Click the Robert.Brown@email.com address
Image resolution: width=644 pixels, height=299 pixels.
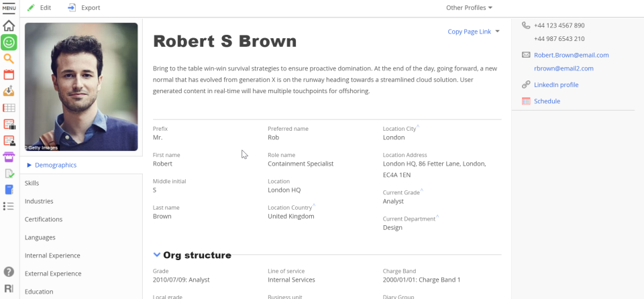point(571,55)
